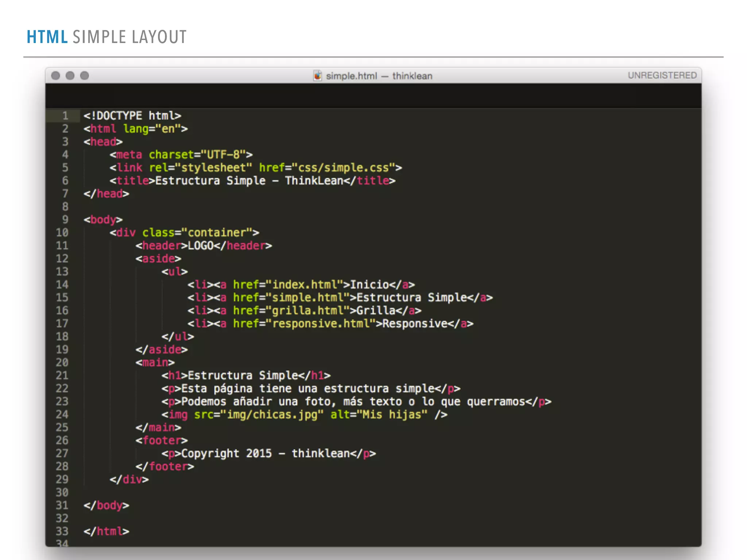Image resolution: width=747 pixels, height=560 pixels.
Task: Click line number 10 in the gutter
Action: 62,233
